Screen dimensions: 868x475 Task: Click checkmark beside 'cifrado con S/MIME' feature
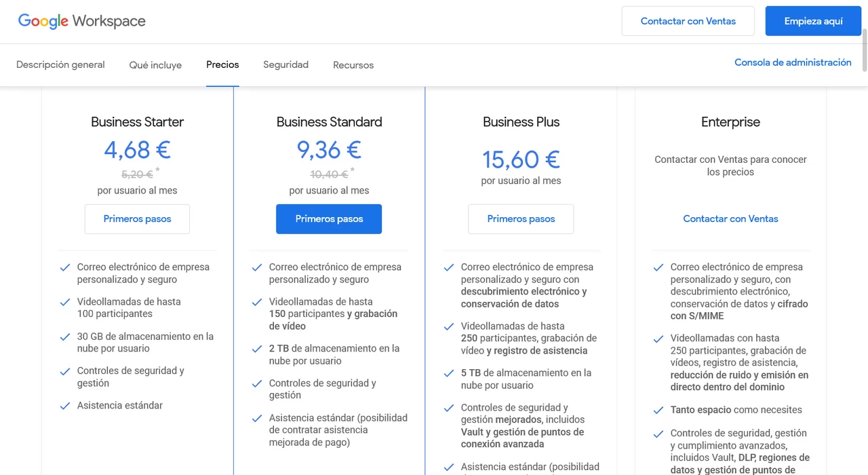tap(658, 267)
